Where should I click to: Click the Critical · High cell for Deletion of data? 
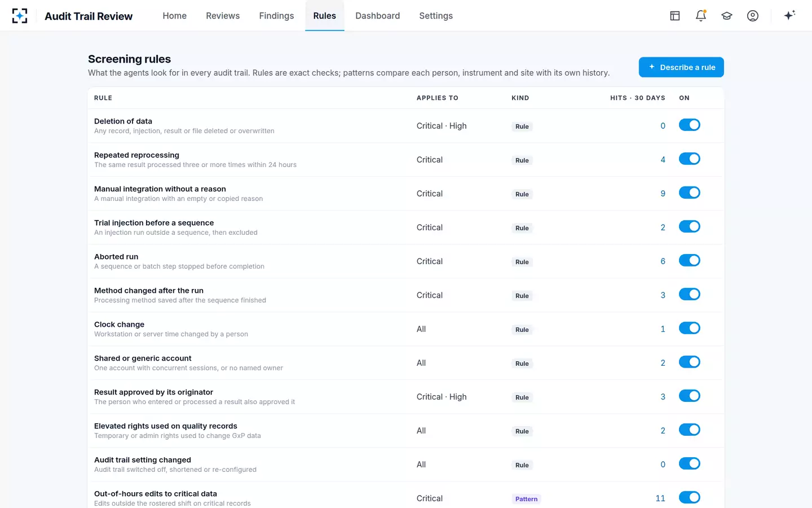pyautogui.click(x=442, y=126)
